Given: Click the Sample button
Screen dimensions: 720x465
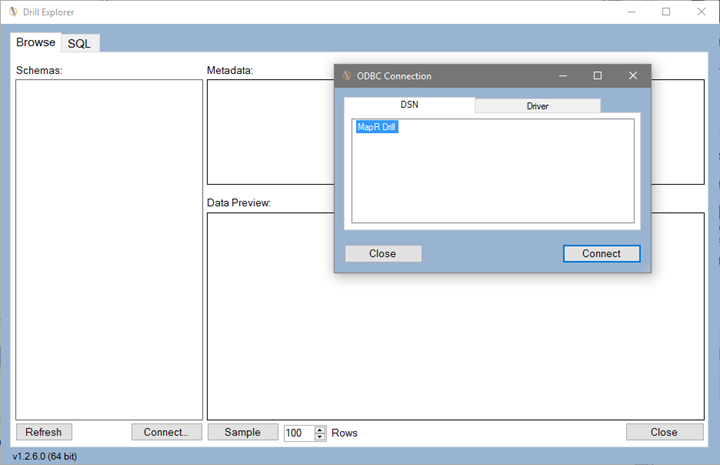Looking at the screenshot, I should 242,432.
